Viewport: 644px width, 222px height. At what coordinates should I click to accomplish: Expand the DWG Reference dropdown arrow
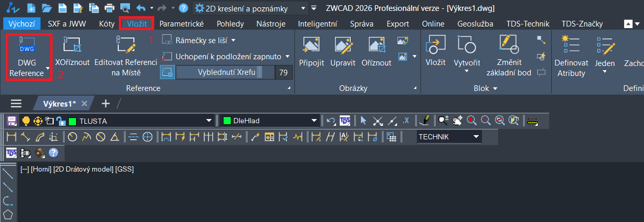(47, 68)
